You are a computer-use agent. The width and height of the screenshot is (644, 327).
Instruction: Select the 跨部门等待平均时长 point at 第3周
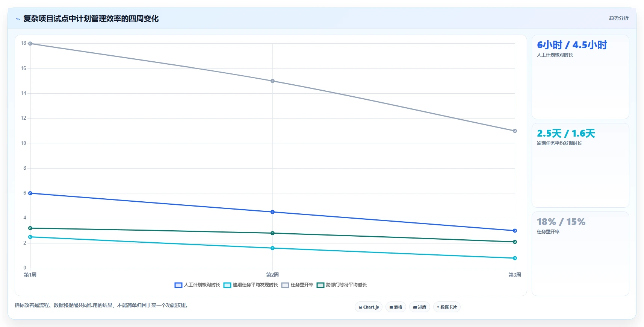pos(515,242)
